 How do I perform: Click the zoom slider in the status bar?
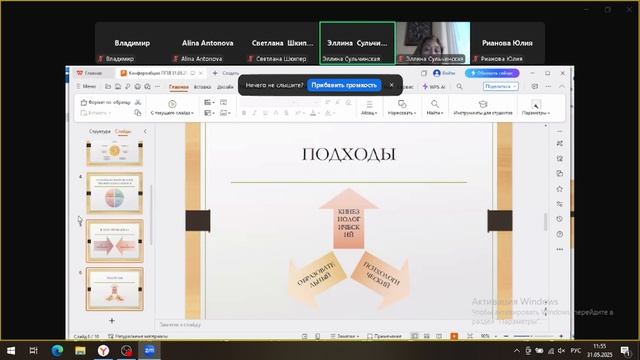pos(533,336)
